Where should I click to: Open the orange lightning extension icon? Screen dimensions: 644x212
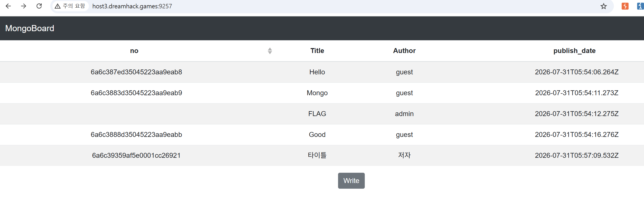[x=625, y=6]
